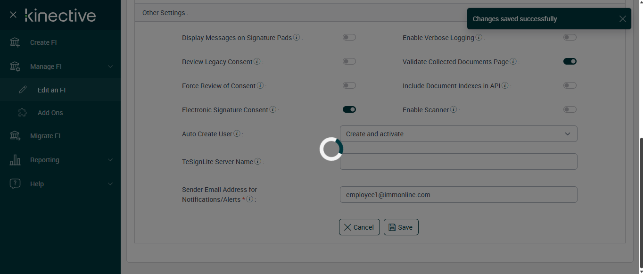
Task: Toggle Review Legacy Consent switch
Action: tap(349, 61)
